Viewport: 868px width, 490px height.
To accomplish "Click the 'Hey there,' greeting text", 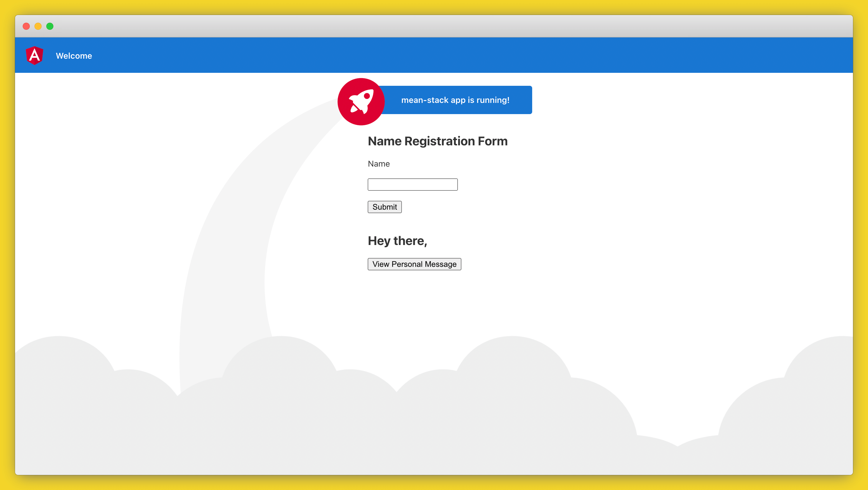I will [397, 241].
